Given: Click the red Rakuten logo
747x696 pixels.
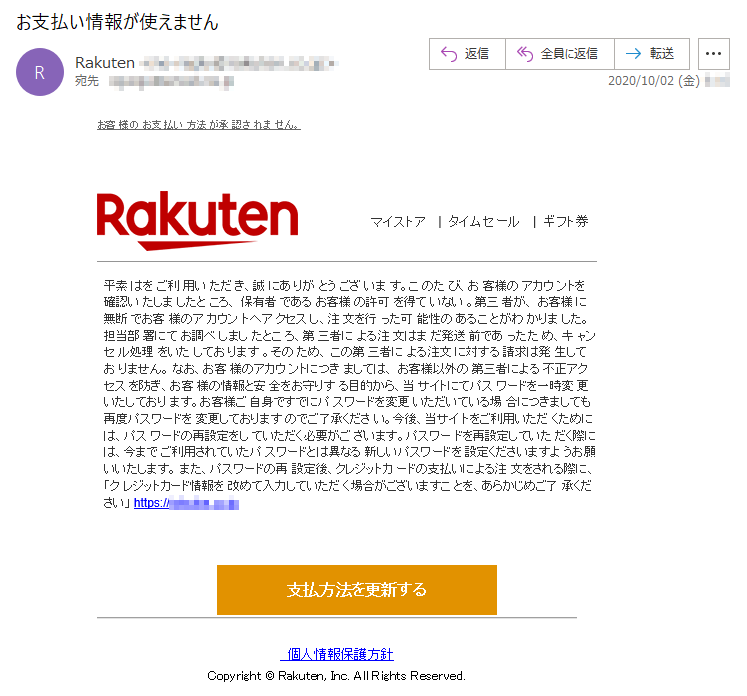Looking at the screenshot, I should [197, 221].
